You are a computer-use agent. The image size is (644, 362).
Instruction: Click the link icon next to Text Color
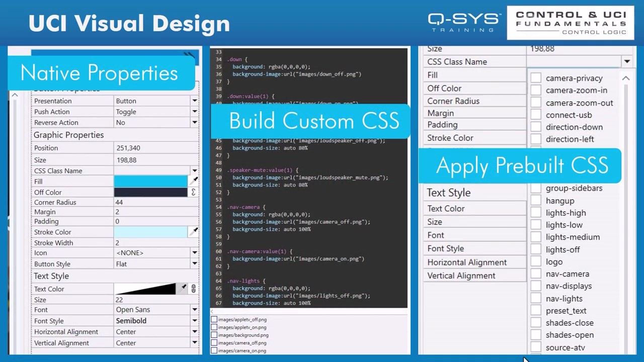[193, 289]
